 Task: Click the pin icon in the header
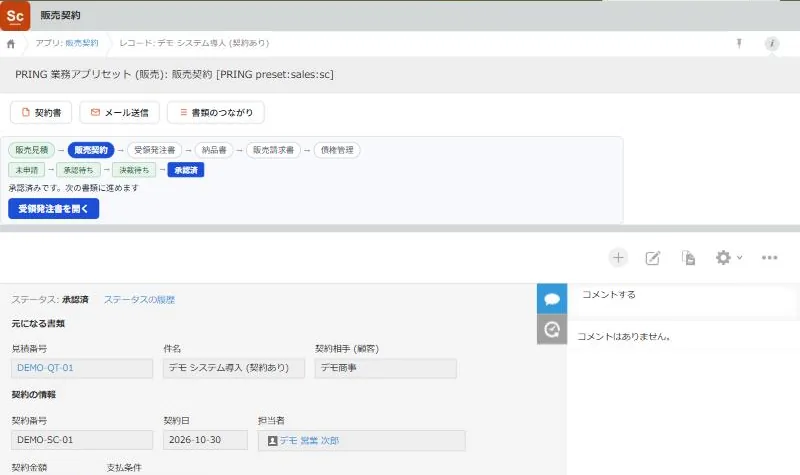tap(739, 43)
